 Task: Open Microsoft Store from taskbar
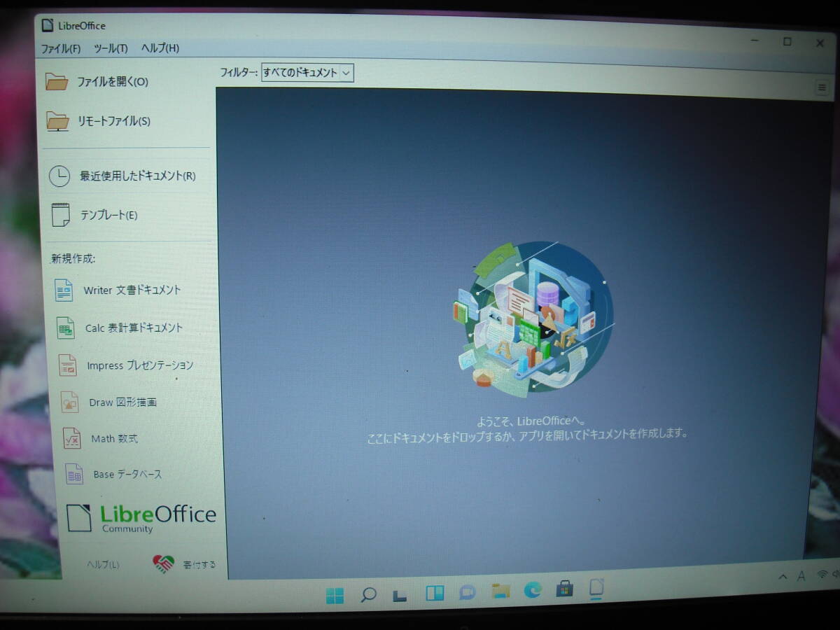[565, 589]
